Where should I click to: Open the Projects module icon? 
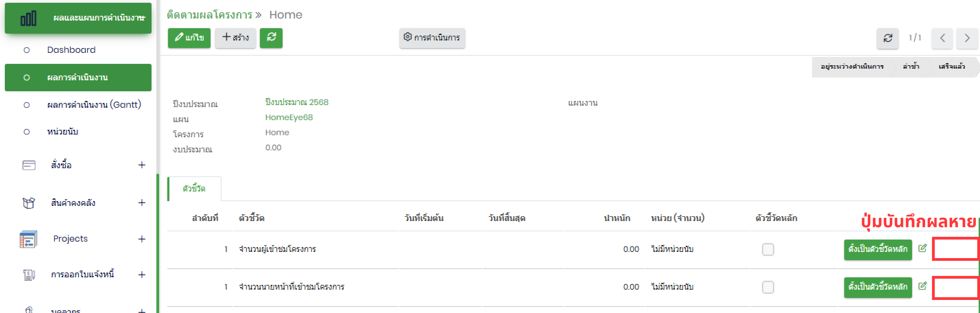point(28,239)
